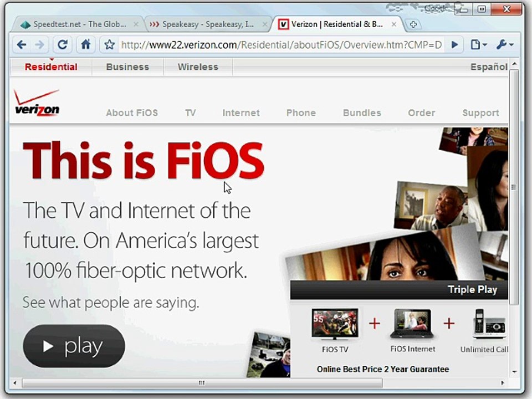Open a new tab with plus button
Viewport: 532px width, 399px height.
[x=413, y=24]
